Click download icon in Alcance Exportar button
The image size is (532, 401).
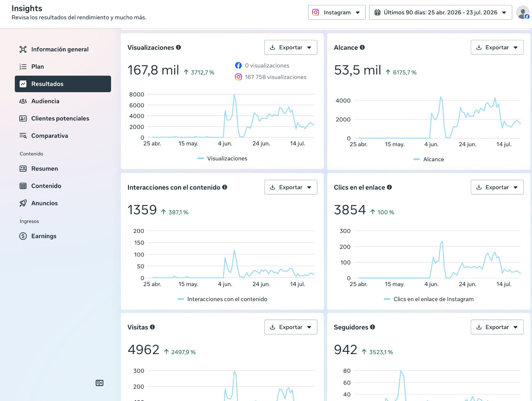click(479, 47)
